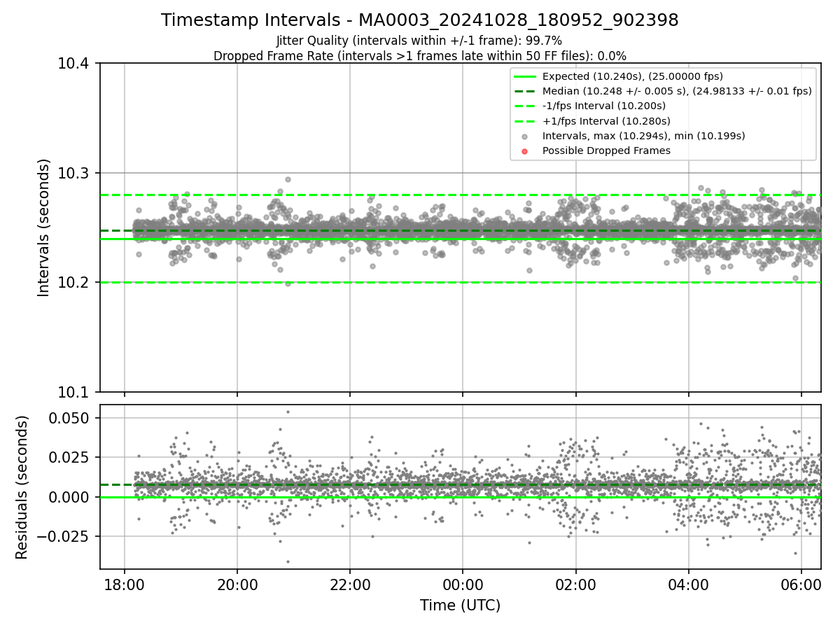840x630 pixels.
Task: Click the 'Intervals (seconds)' y-axis label
Action: coord(44,227)
